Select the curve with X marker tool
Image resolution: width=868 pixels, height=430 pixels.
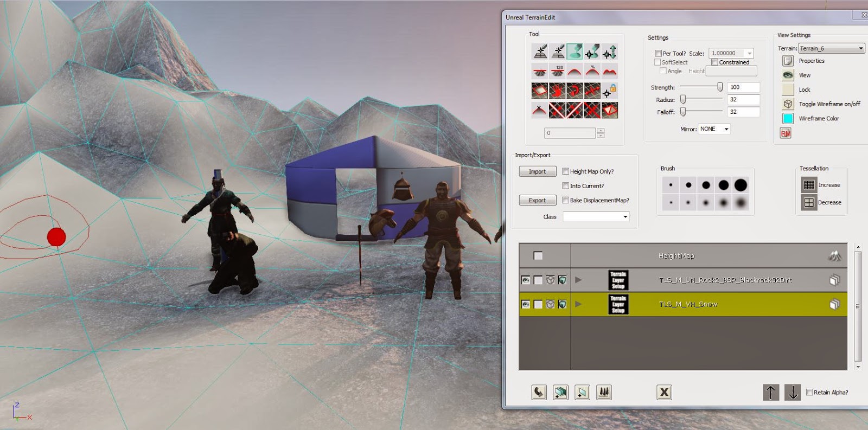click(540, 110)
